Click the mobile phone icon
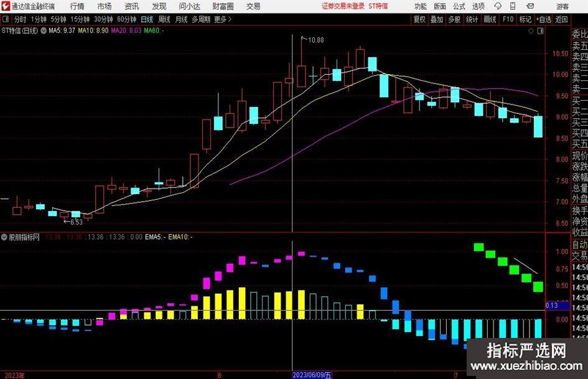Screen dimensions: 588x379 click(513, 6)
